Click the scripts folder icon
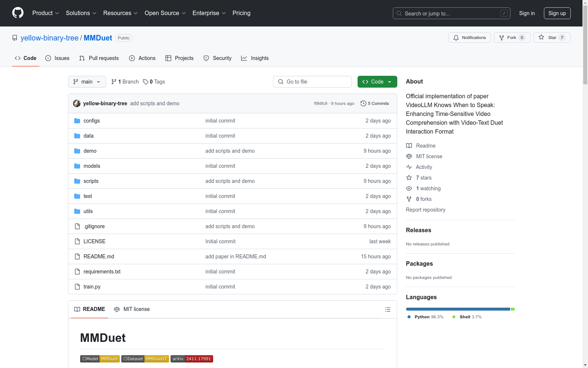The height and width of the screenshot is (368, 588). coord(77,181)
